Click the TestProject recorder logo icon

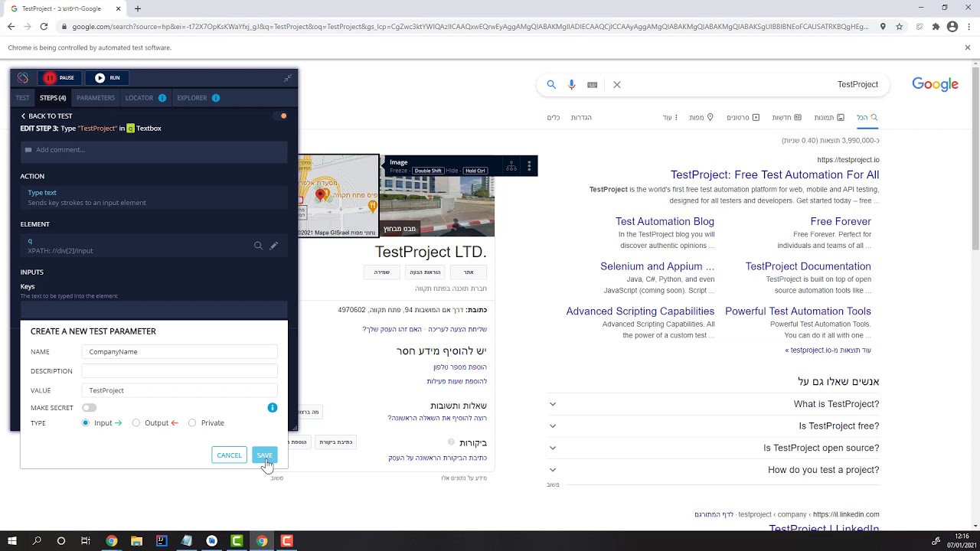pyautogui.click(x=22, y=78)
